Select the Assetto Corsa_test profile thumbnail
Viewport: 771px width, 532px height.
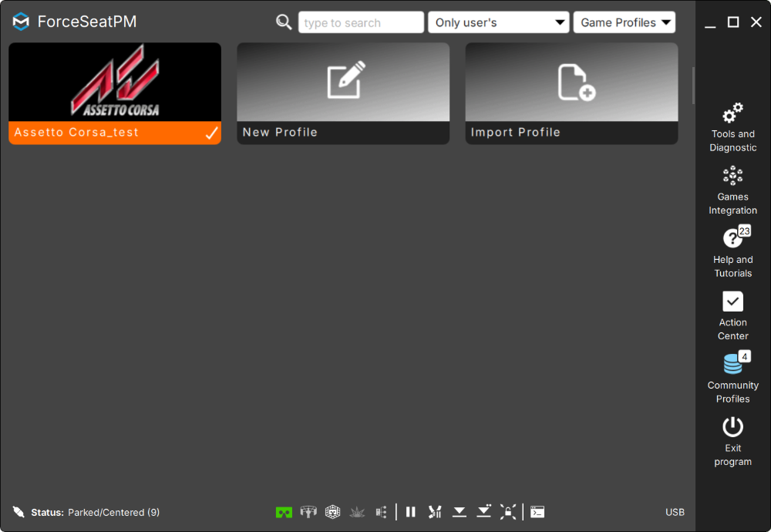coord(115,82)
